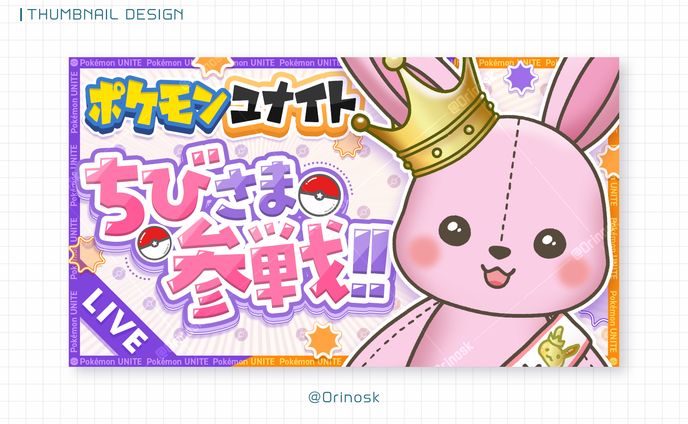Click the yellow ポケモン title text

[x=156, y=104]
